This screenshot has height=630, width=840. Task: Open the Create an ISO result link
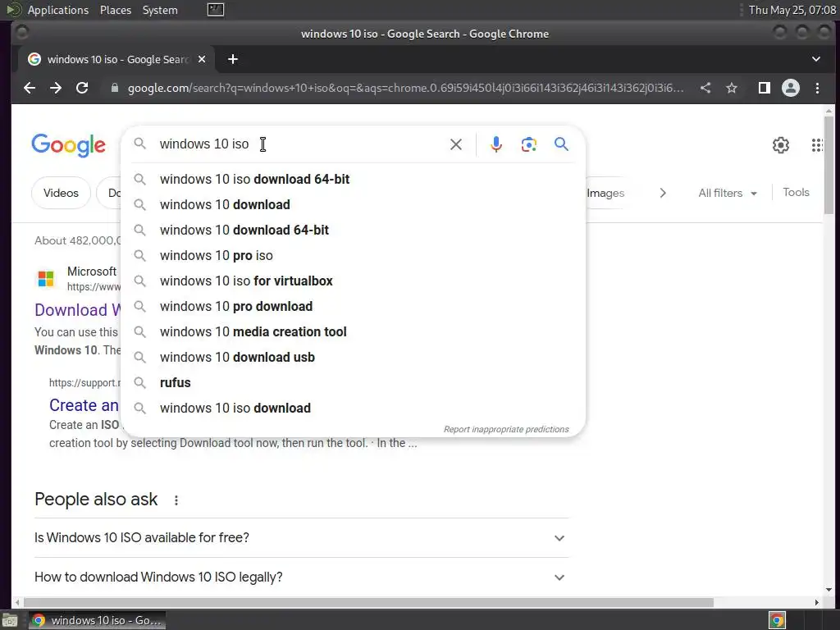coord(84,405)
